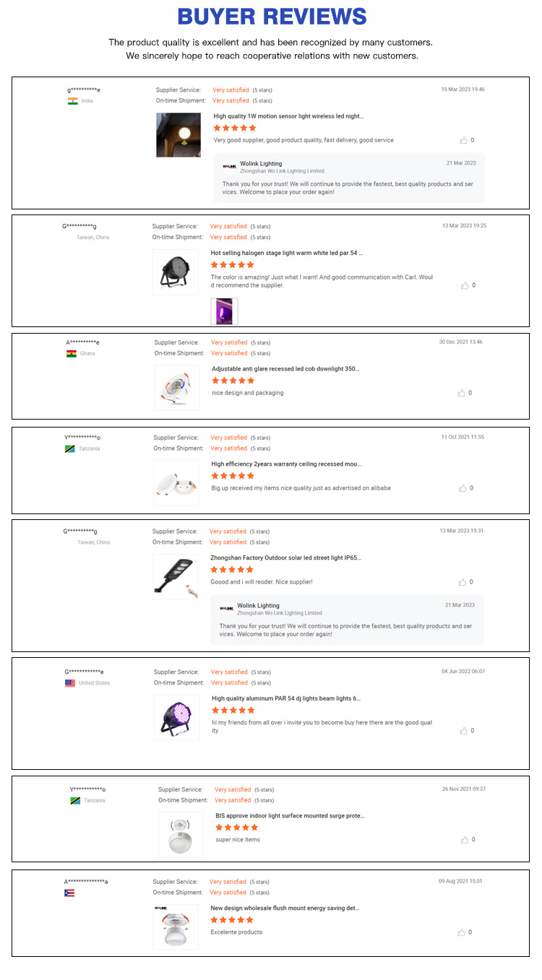Click the United States flag icon
The width and height of the screenshot is (542, 980).
click(70, 683)
